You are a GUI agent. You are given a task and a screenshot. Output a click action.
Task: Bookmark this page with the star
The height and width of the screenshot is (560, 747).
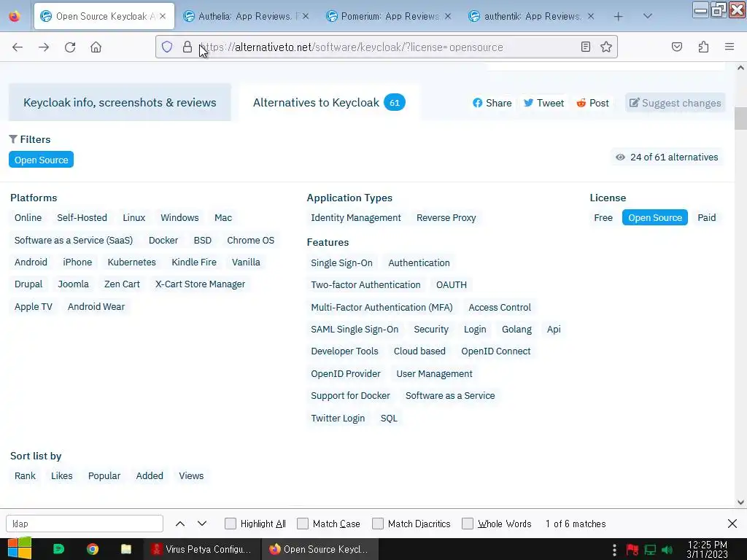pos(606,47)
